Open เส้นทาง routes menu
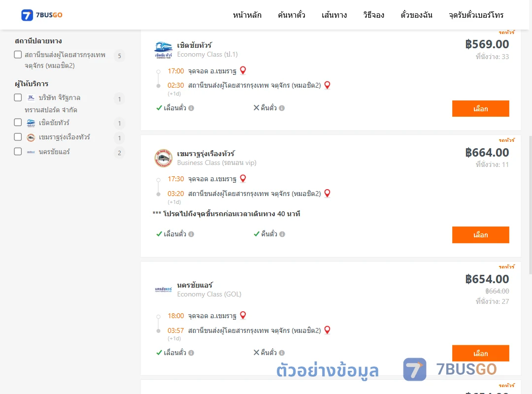 [x=334, y=15]
